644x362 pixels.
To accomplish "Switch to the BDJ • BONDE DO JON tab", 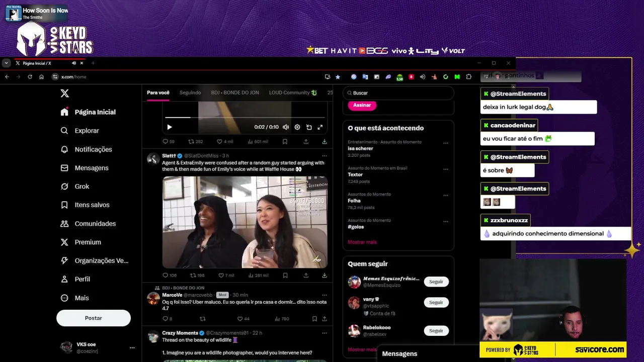I will pyautogui.click(x=235, y=93).
